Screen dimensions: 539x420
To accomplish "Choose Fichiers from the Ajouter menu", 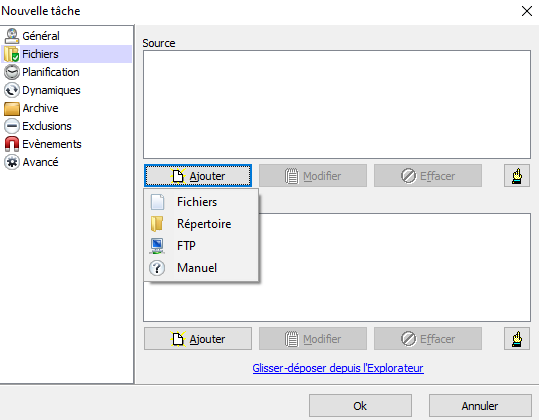I will pyautogui.click(x=201, y=202).
